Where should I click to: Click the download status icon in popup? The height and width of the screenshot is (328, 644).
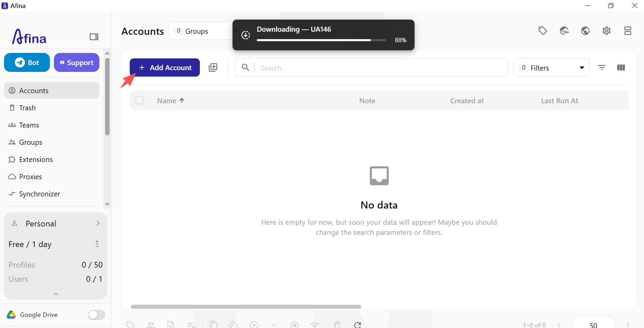click(x=246, y=35)
